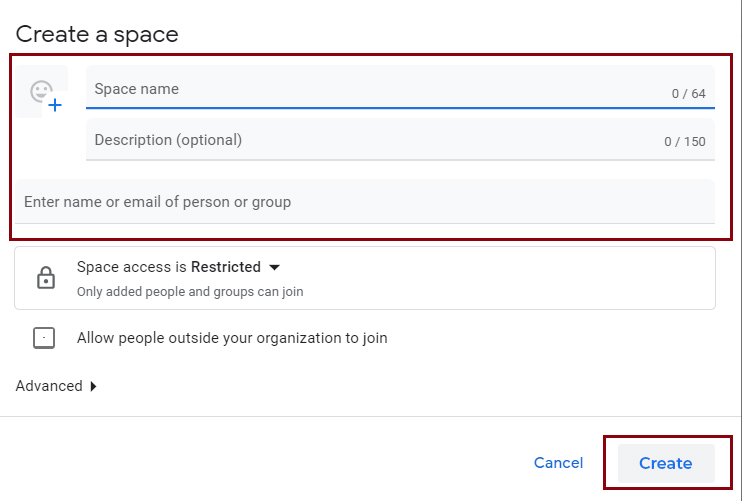The width and height of the screenshot is (742, 501).
Task: Focus the Space name field
Action: (x=370, y=89)
